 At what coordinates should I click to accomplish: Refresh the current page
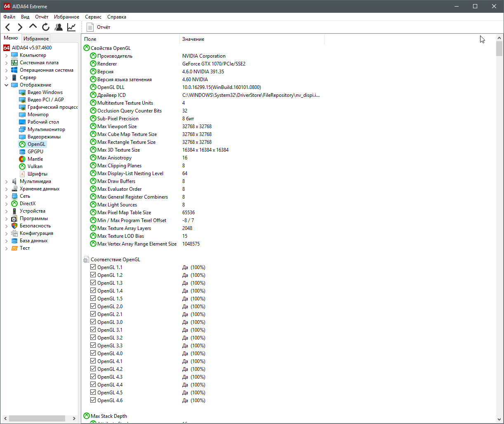pos(46,27)
